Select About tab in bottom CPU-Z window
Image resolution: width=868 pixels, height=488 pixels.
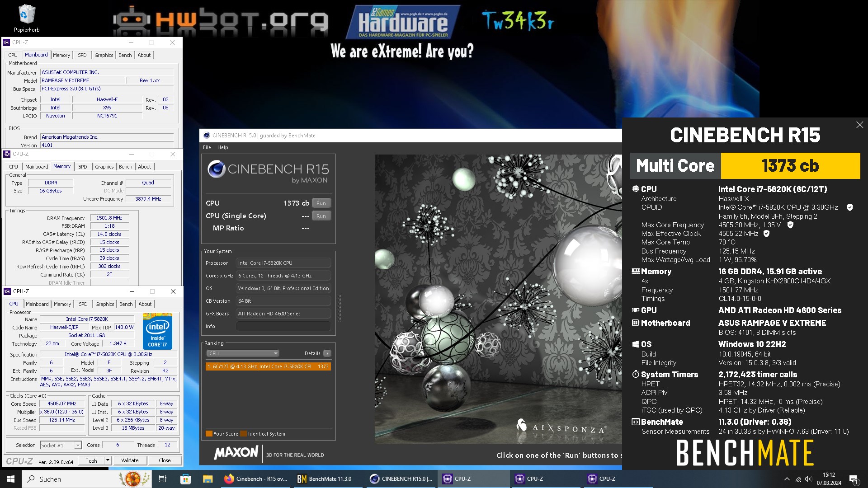(145, 304)
